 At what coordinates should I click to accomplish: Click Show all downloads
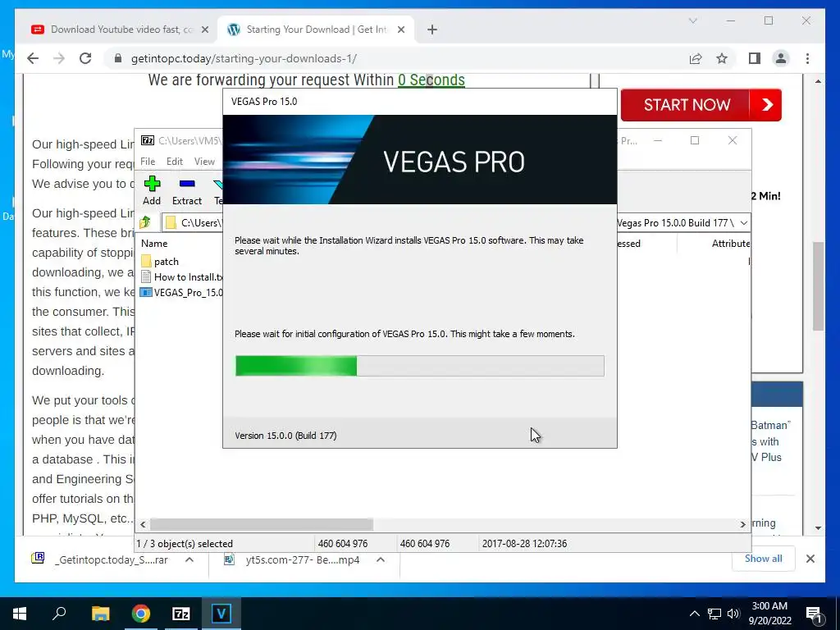point(763,559)
